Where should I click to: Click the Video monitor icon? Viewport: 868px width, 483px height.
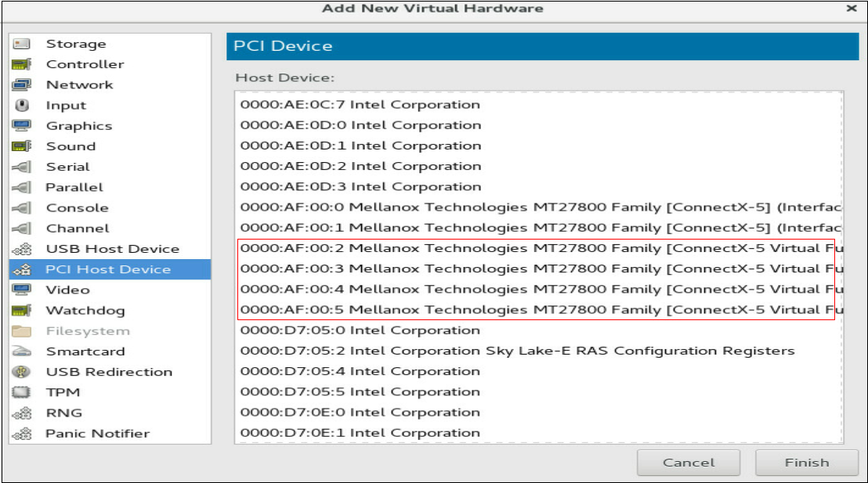[22, 290]
